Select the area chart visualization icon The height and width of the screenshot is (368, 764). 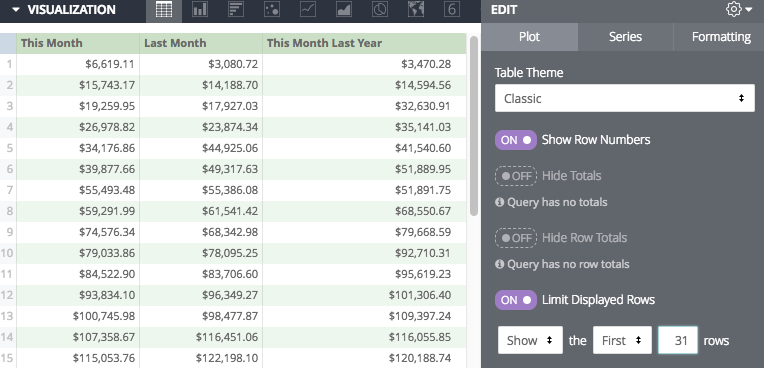click(344, 10)
